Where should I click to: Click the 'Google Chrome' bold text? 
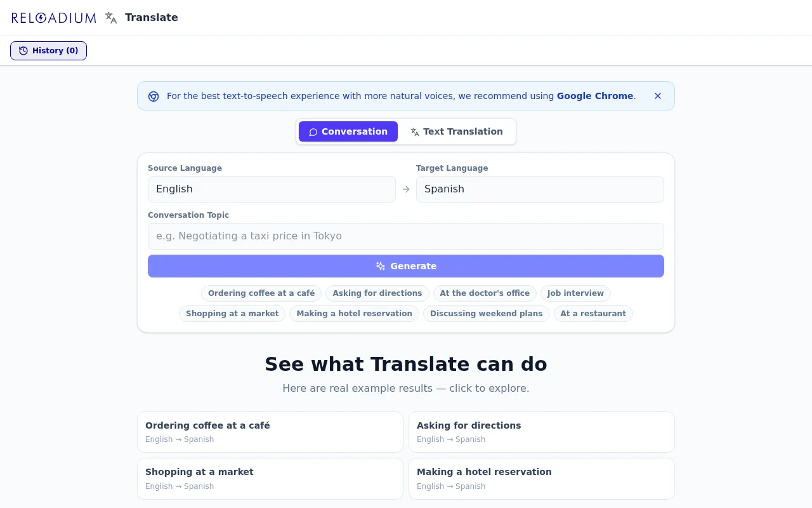coord(595,97)
